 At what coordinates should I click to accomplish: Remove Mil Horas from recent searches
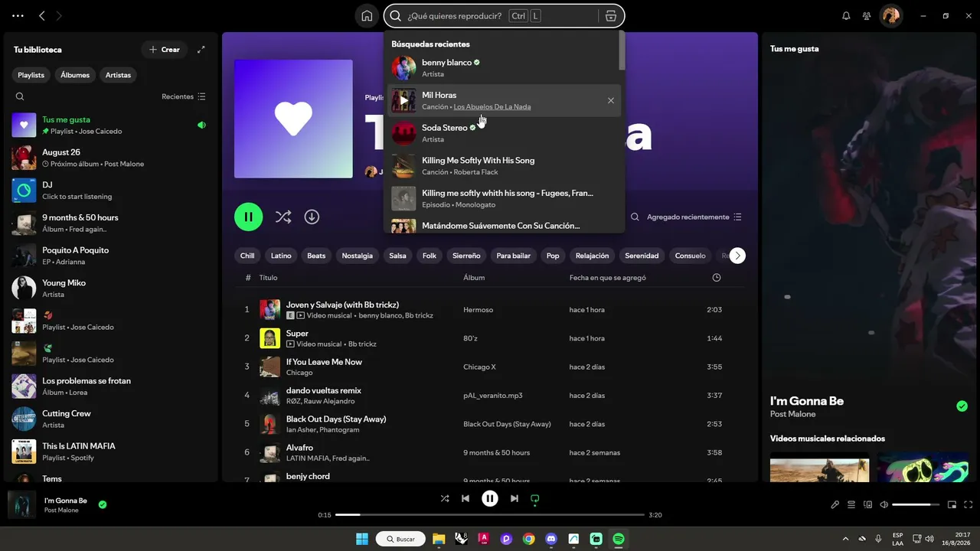coord(611,101)
